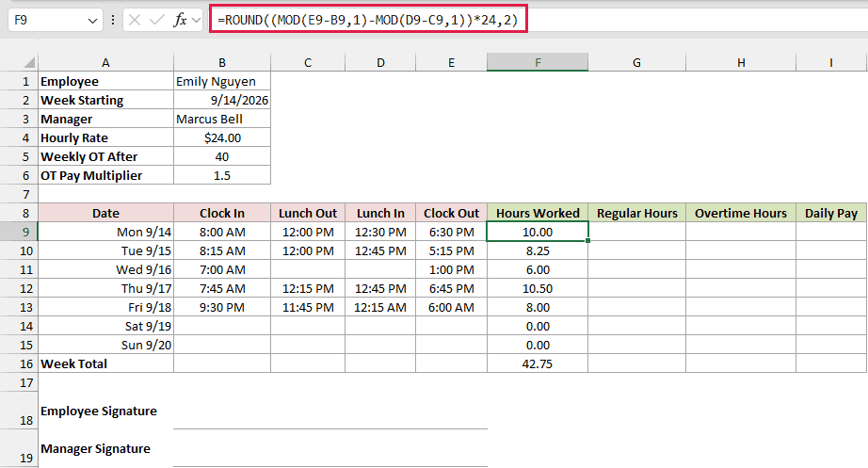
Task: Click the 6:00 AM clock-out cell
Action: click(x=452, y=307)
